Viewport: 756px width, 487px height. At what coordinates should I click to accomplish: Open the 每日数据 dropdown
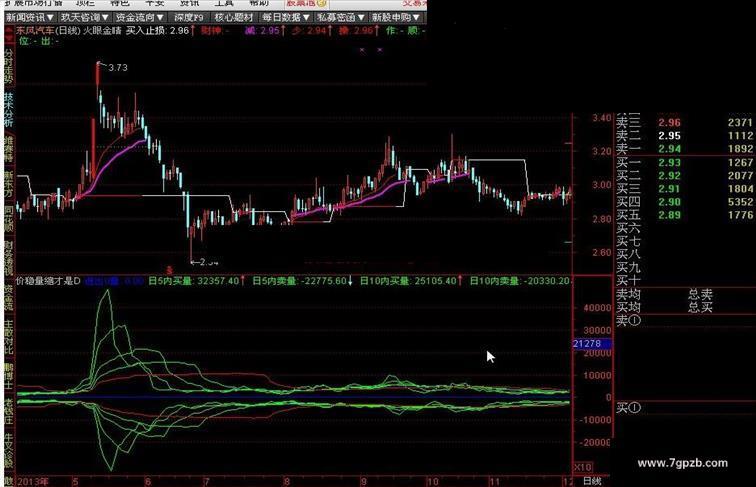[x=286, y=17]
